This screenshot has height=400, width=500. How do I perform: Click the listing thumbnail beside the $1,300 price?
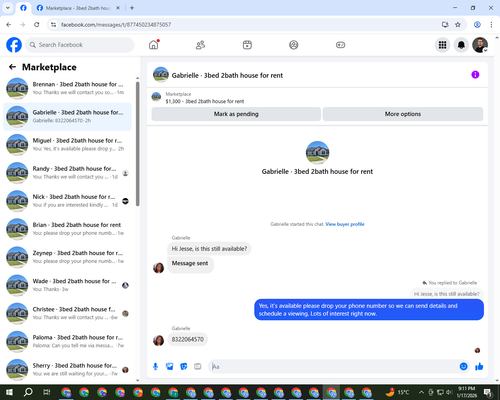coord(156,97)
